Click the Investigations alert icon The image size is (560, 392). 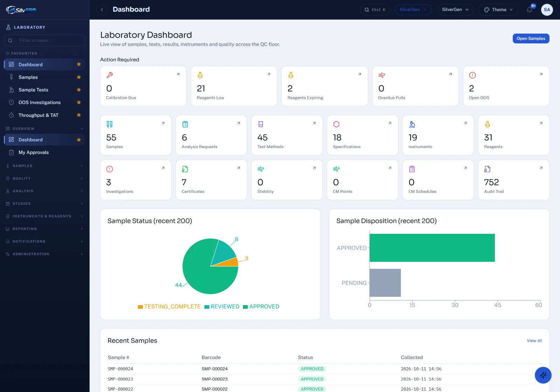coord(110,169)
